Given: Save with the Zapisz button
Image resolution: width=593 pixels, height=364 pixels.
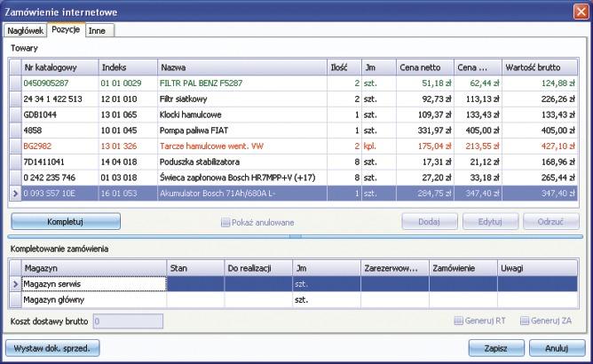Looking at the screenshot, I should pos(496,348).
